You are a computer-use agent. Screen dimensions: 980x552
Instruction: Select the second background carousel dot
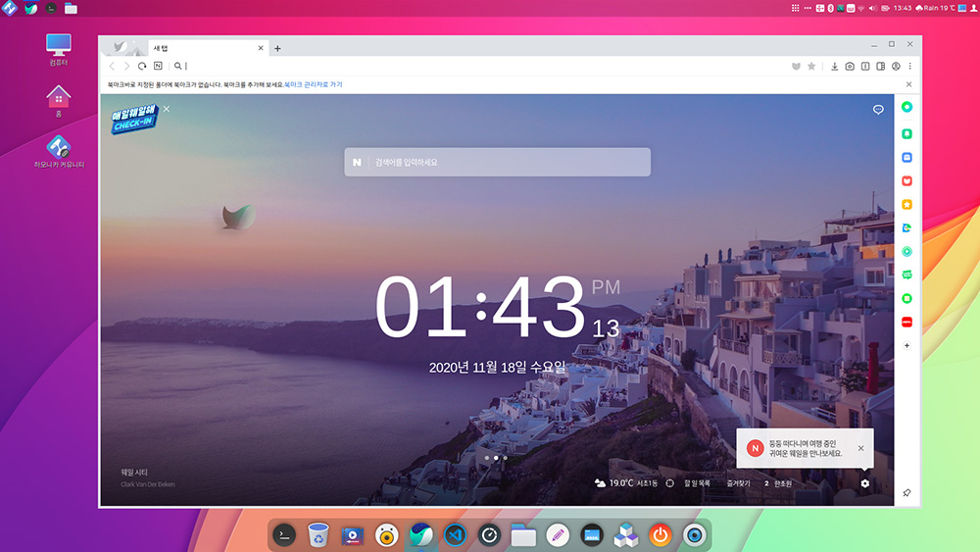coord(496,458)
